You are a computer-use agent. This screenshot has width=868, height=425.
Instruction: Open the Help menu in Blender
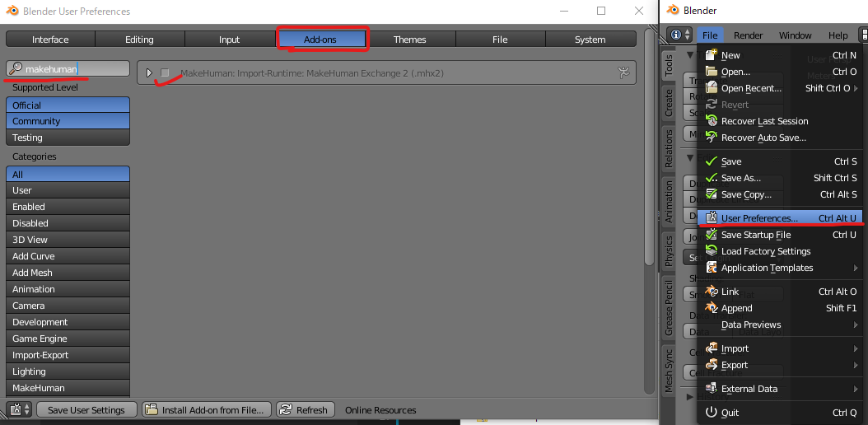838,35
